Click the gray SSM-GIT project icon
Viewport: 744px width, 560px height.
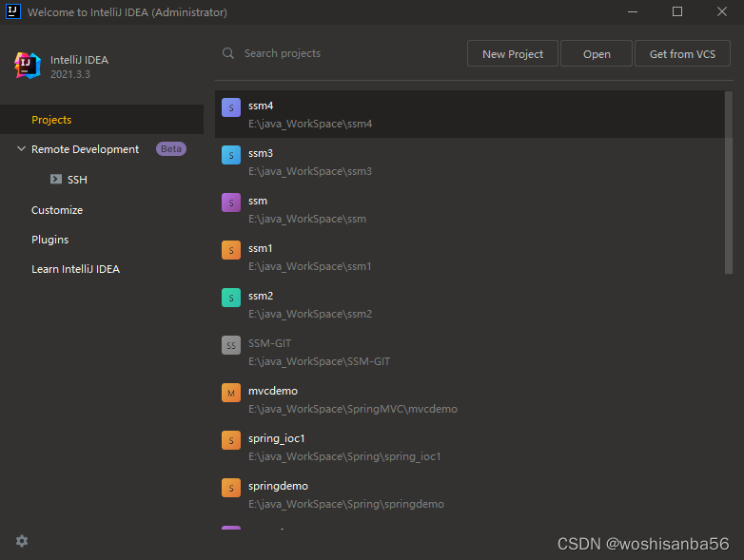coord(231,345)
